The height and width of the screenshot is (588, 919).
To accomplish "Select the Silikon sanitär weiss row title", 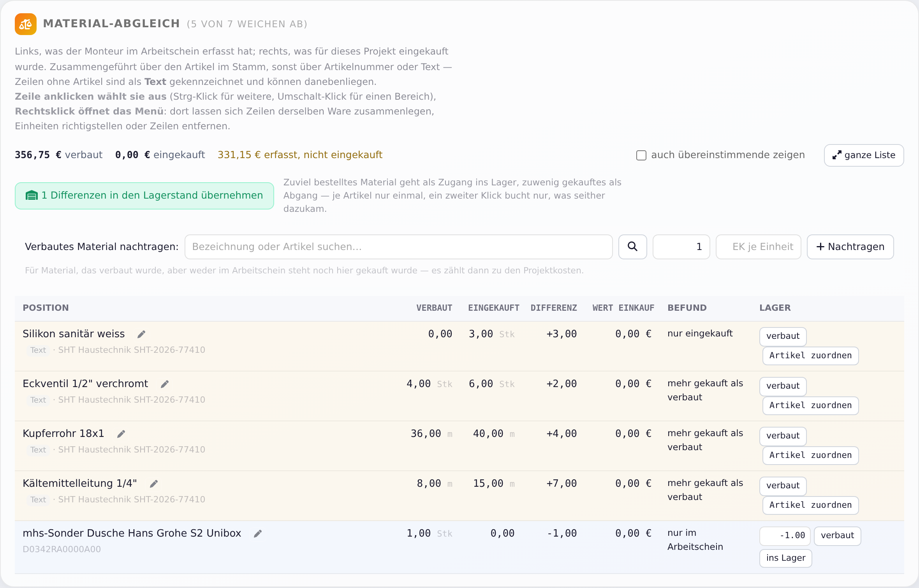I will (x=74, y=334).
